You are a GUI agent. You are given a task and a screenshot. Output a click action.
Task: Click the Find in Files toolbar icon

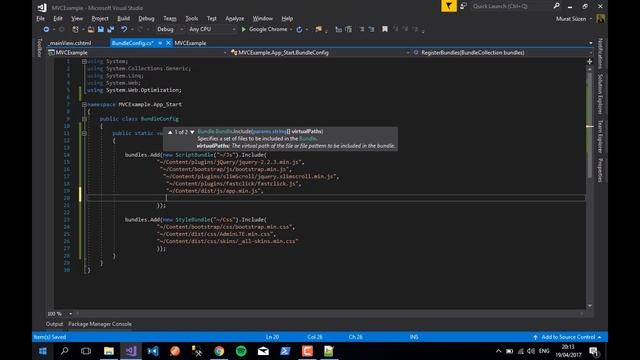click(318, 29)
